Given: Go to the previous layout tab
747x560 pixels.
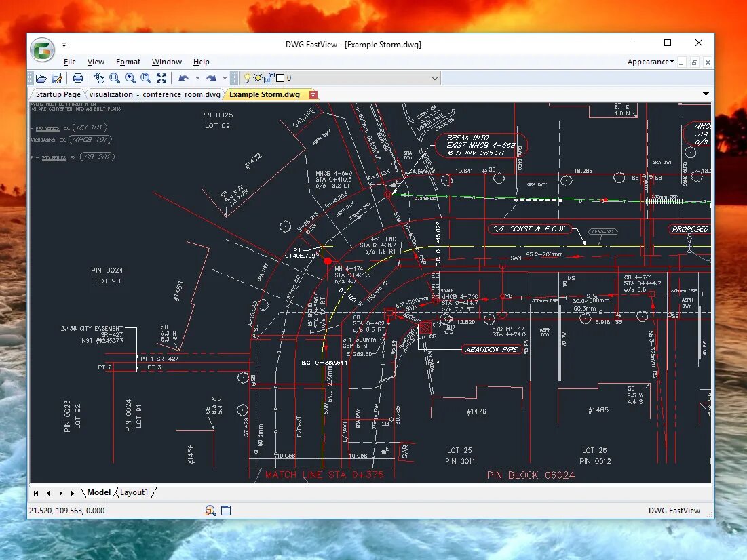Looking at the screenshot, I should coord(48,493).
